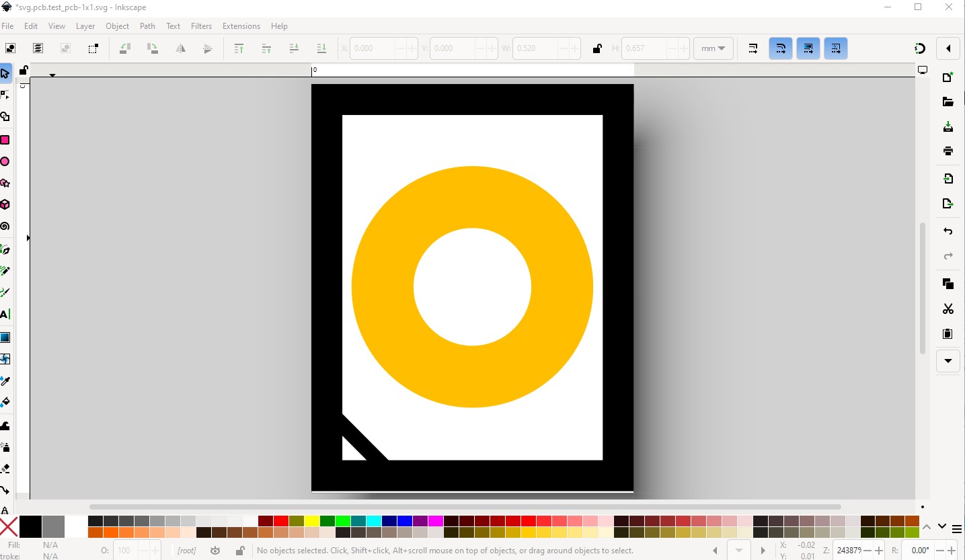Select the Dropper color picker tool
Viewport: 965px width, 560px height.
[x=5, y=381]
